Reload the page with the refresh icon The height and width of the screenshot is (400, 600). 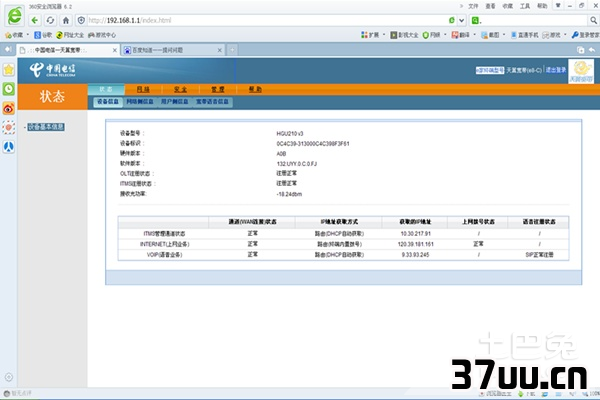pos(50,20)
